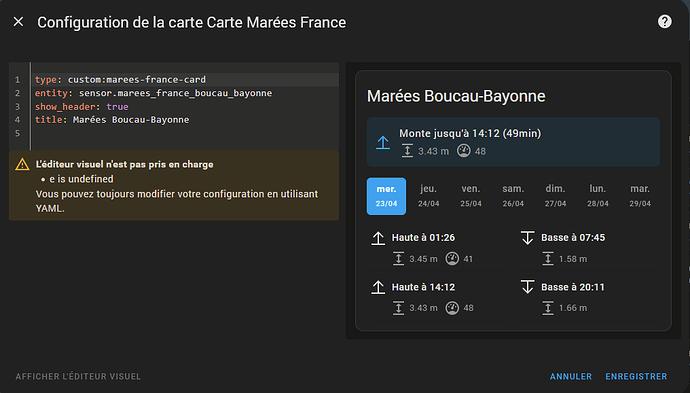690x393 pixels.
Task: Click gauge icon in the Haute à 14:12 row
Action: coord(452,308)
